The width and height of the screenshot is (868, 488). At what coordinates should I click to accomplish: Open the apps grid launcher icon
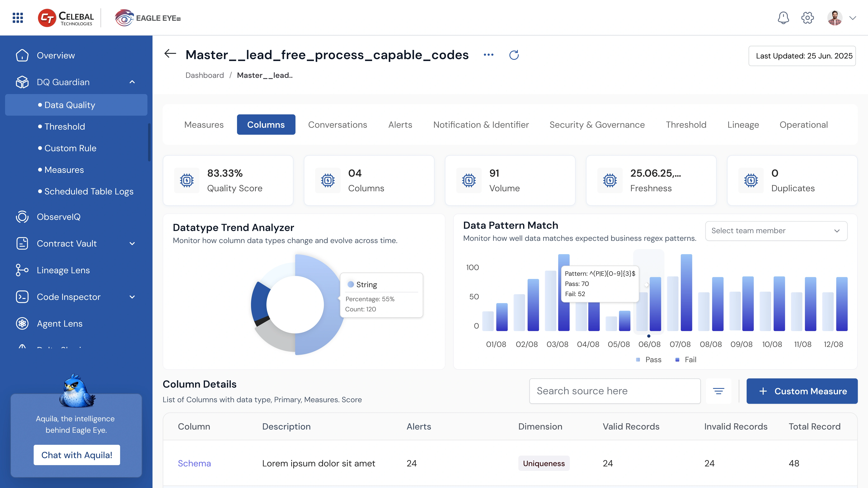[17, 18]
